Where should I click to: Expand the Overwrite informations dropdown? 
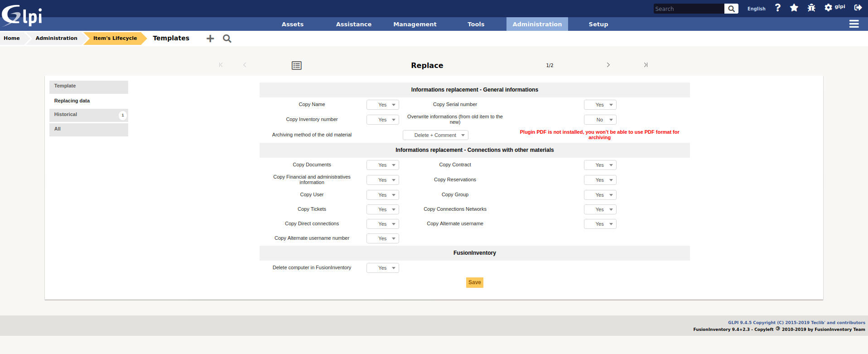pyautogui.click(x=600, y=120)
